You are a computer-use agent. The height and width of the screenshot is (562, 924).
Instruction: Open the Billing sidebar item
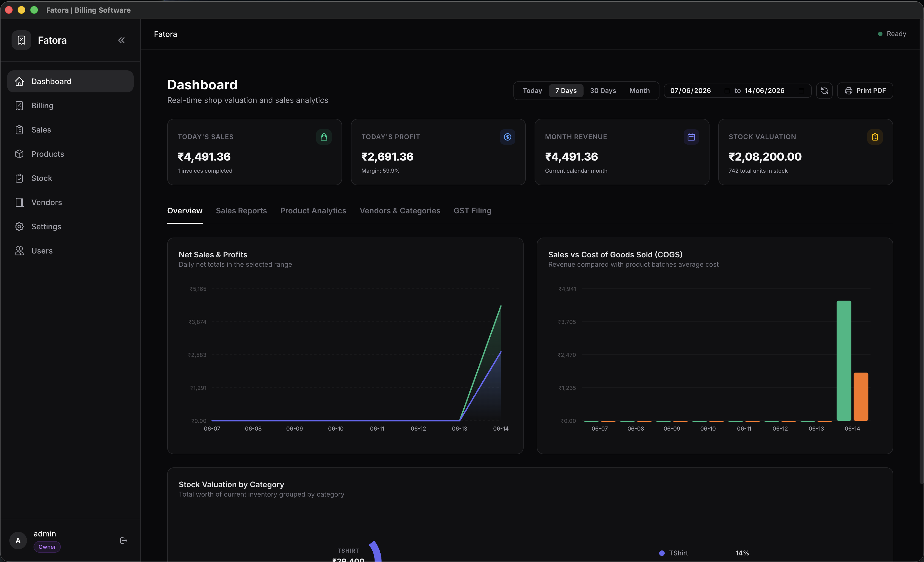point(70,106)
